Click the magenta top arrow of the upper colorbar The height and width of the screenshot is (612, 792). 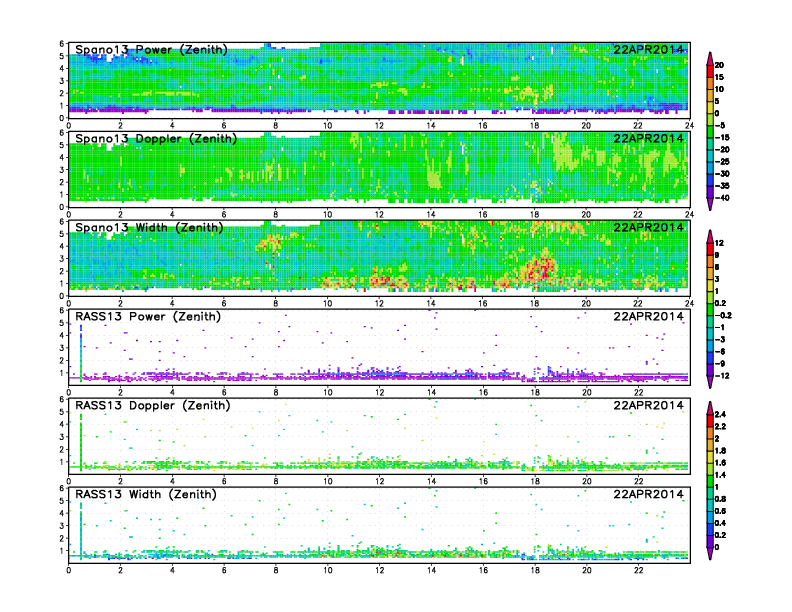[710, 58]
